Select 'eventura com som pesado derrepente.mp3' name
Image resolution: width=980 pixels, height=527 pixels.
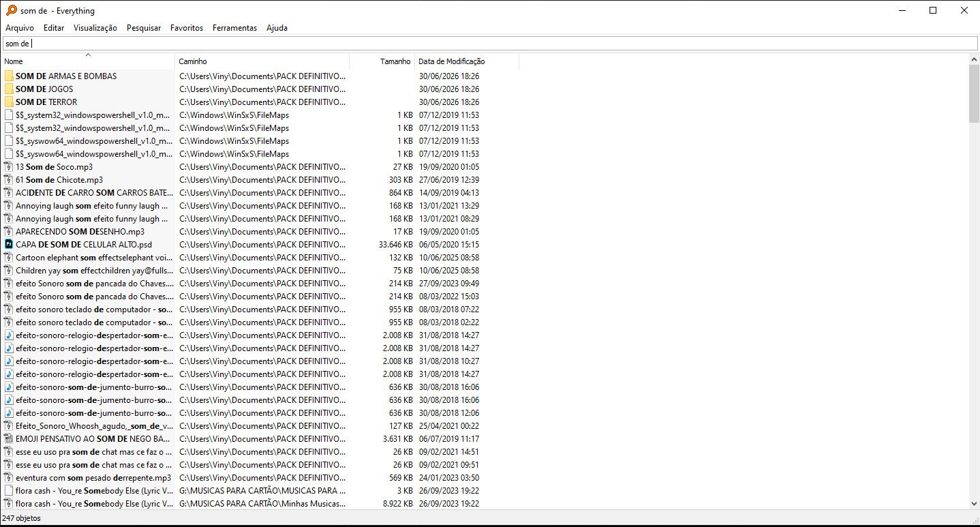tap(93, 478)
